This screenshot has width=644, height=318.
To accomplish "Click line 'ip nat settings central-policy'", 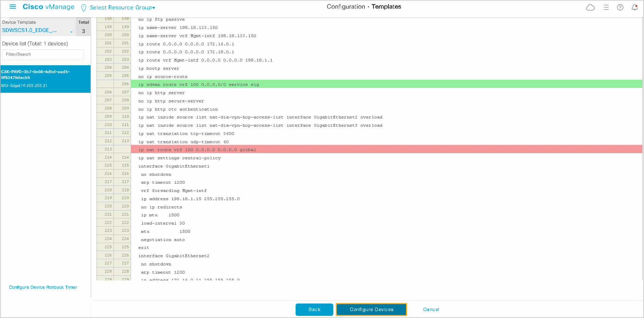I will (179, 158).
